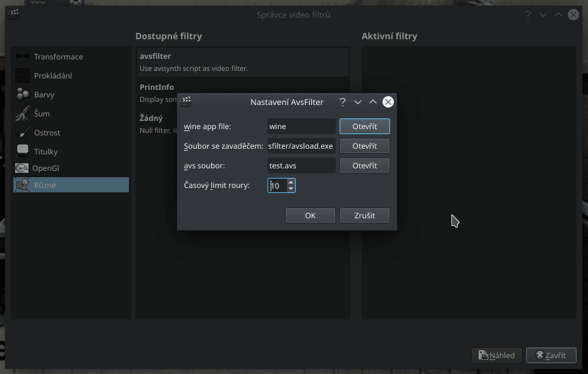Screen dimensions: 588x374
Task: Click the clapperboard icon in the AvsFilter dialog
Action: click(x=187, y=101)
